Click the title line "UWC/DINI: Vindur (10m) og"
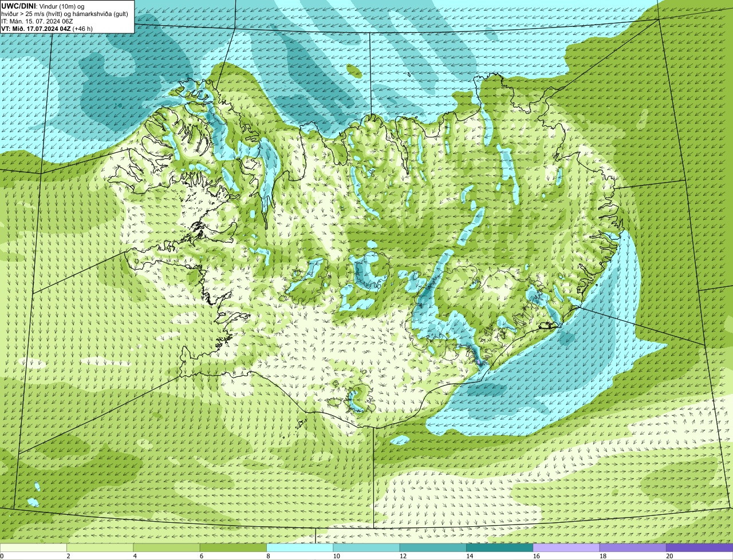The width and height of the screenshot is (733, 560). pyautogui.click(x=43, y=6)
